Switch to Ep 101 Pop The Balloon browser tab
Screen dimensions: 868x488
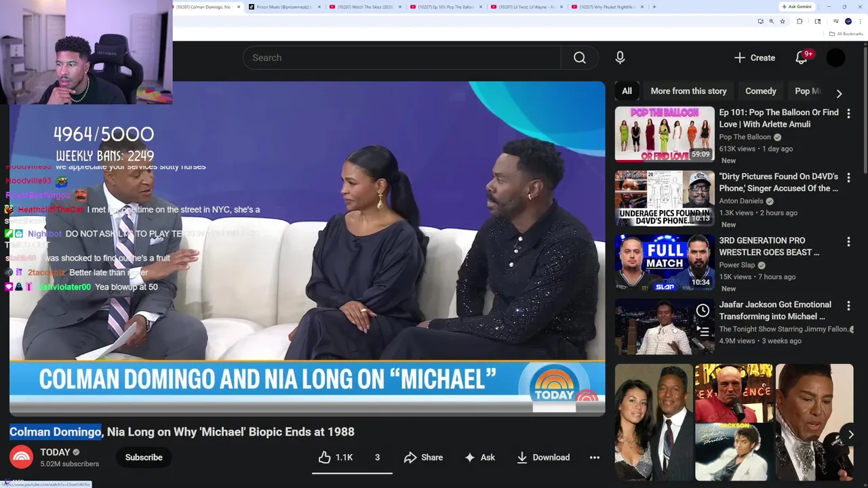click(446, 7)
